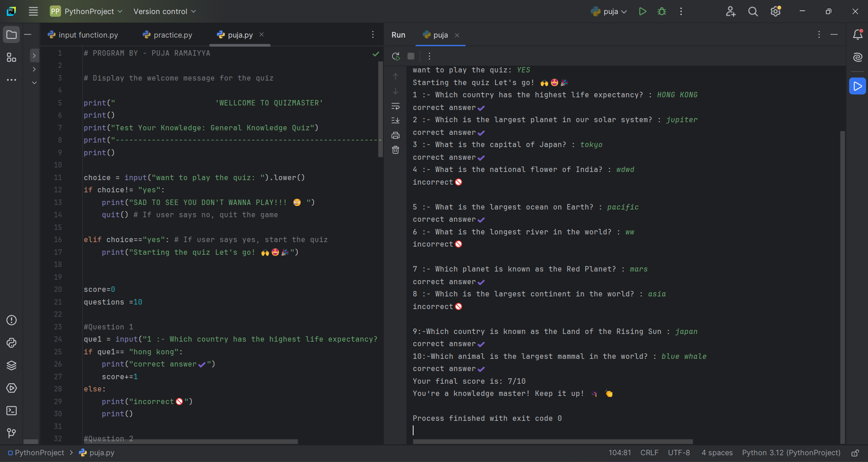This screenshot has height=462, width=868.
Task: Switch to practice.py tab
Action: pos(167,35)
